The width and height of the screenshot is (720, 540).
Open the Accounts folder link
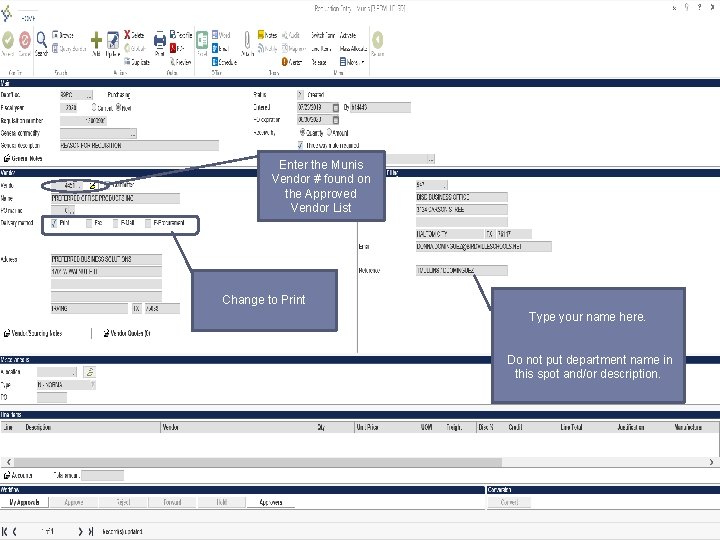pos(18,475)
